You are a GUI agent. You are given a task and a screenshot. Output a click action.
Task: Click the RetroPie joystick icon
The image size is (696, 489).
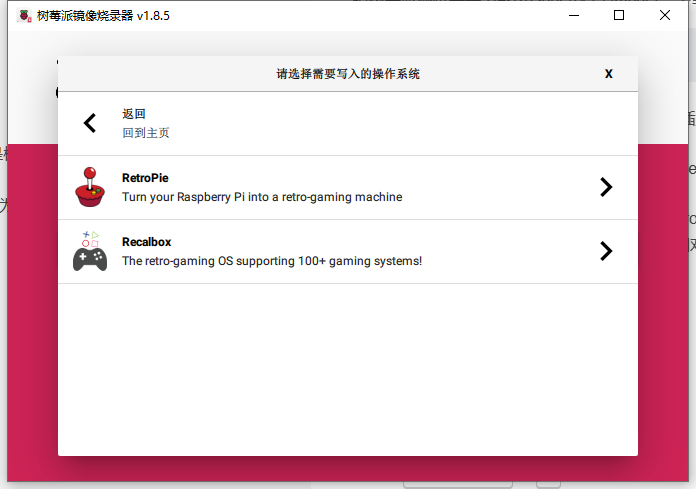[x=90, y=187]
